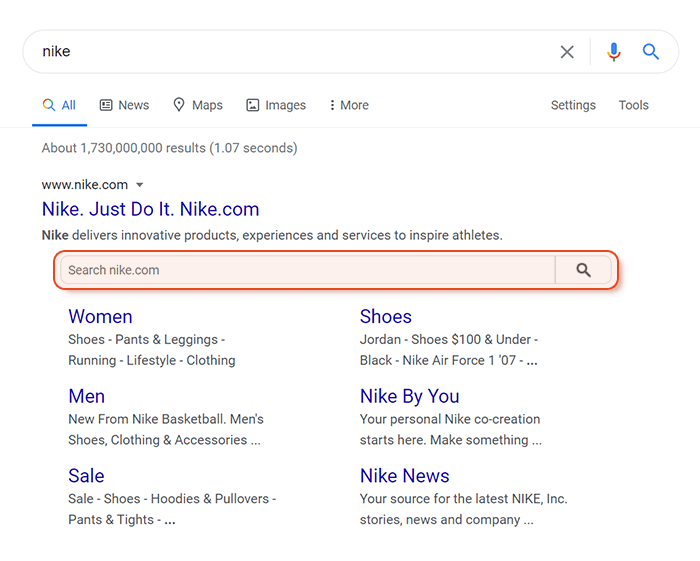Open the Shoes sitelink
The image size is (700, 561).
click(386, 316)
